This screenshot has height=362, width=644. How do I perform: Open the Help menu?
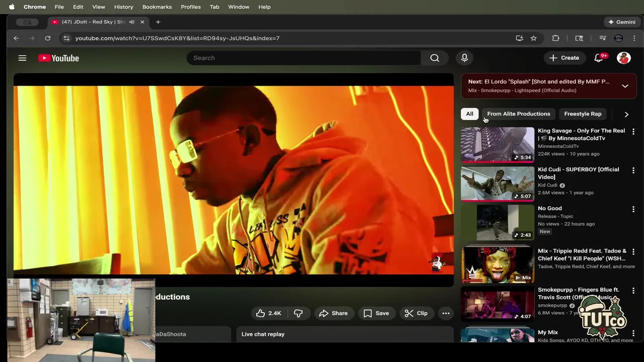[x=265, y=7]
